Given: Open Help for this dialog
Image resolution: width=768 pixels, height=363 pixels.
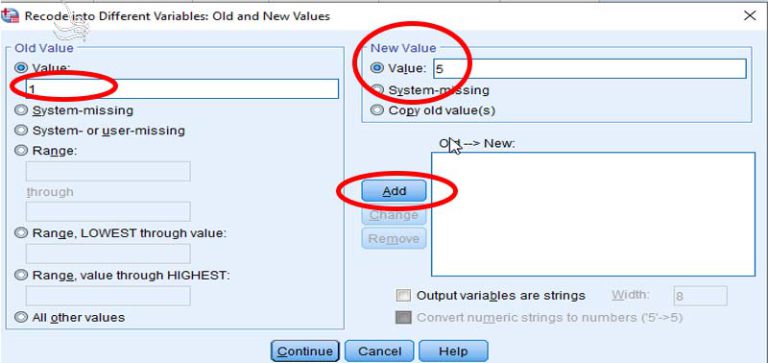Looking at the screenshot, I should tap(453, 351).
